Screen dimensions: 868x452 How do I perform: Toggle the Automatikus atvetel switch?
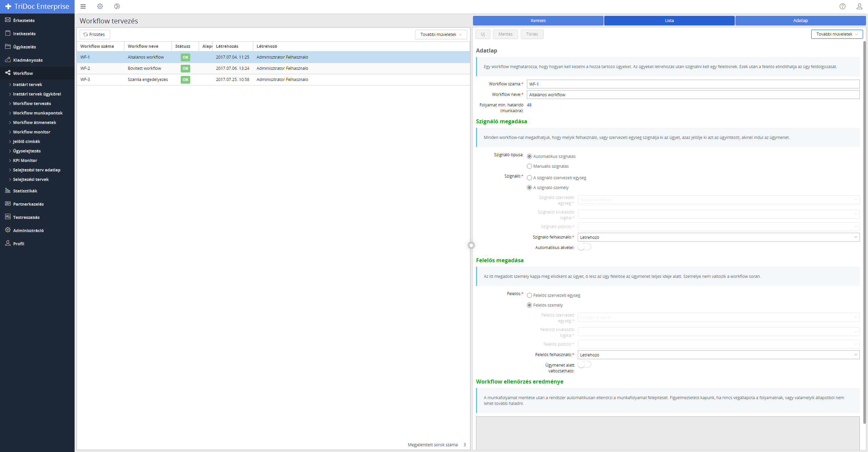tap(584, 247)
